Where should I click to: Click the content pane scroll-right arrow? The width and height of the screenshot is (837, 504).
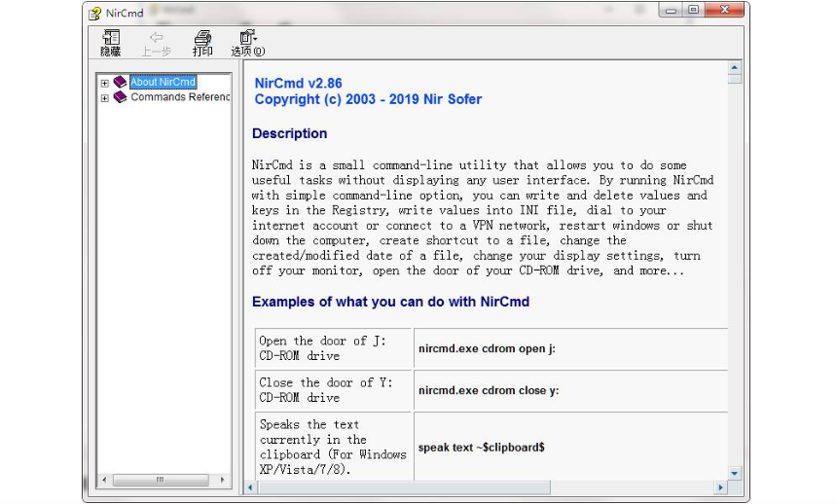tap(720, 486)
